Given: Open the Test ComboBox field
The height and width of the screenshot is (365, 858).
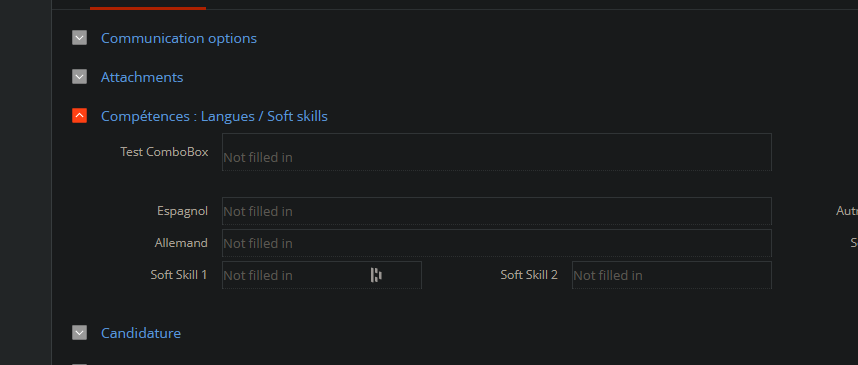Looking at the screenshot, I should pos(497,152).
